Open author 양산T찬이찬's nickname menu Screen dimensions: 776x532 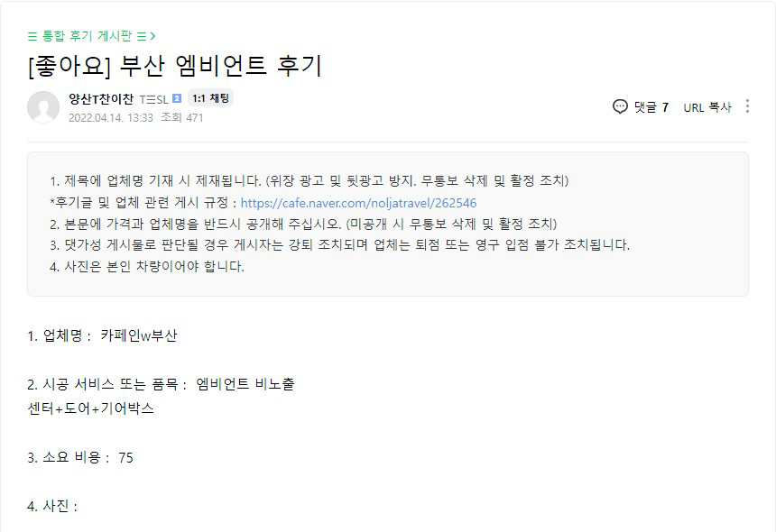click(101, 99)
